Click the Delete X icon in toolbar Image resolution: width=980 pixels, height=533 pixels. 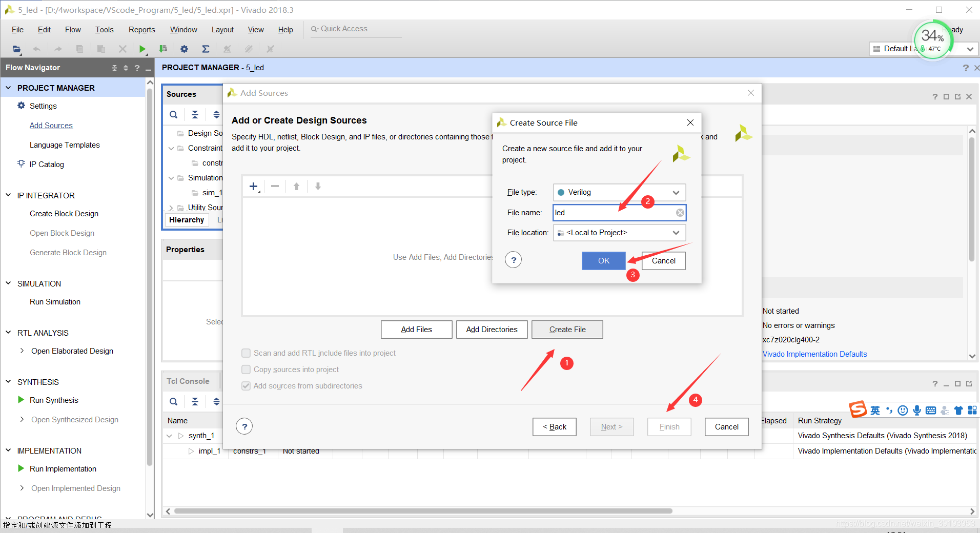[x=122, y=49]
